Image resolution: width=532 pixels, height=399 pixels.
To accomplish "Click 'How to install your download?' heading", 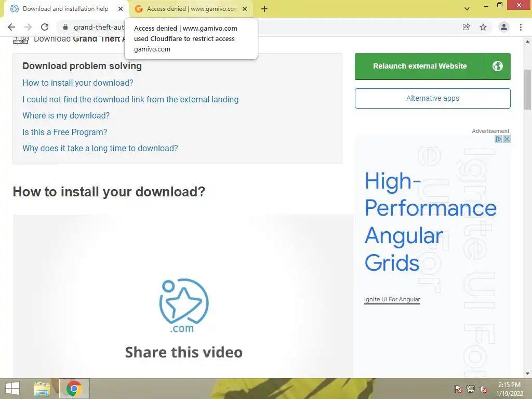I will pos(109,192).
